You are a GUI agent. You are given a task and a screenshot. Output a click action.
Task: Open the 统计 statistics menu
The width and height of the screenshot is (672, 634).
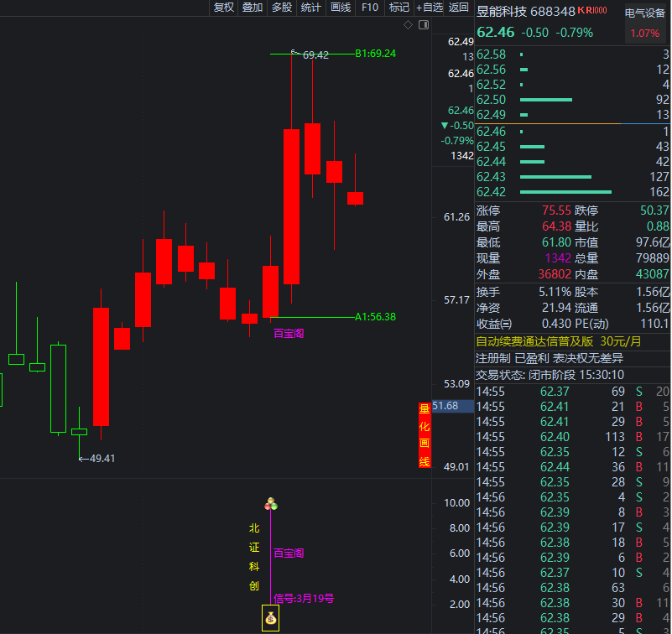coord(311,8)
